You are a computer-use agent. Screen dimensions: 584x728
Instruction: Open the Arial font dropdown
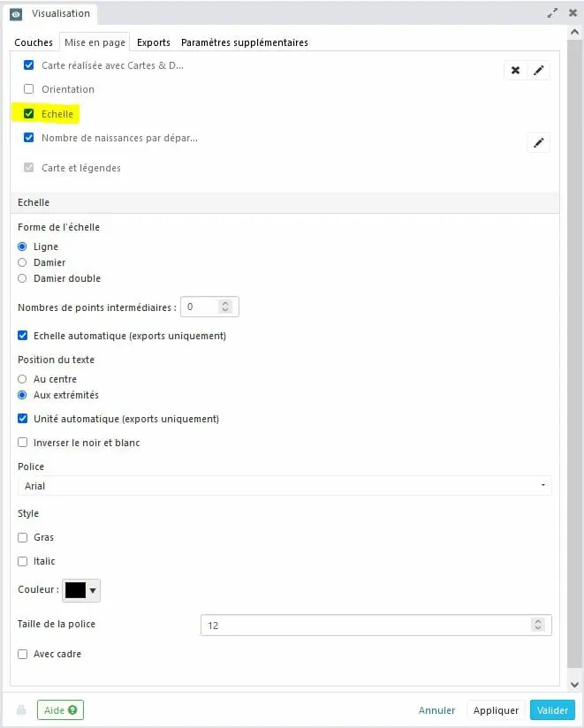click(284, 486)
